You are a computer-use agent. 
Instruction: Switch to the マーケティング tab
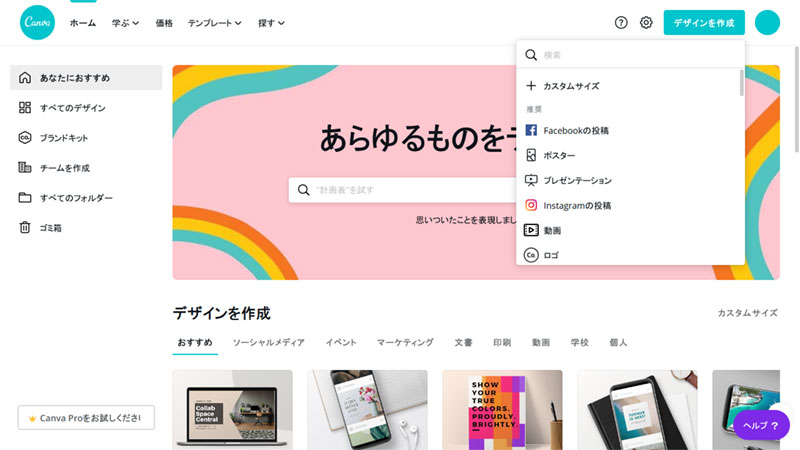405,342
